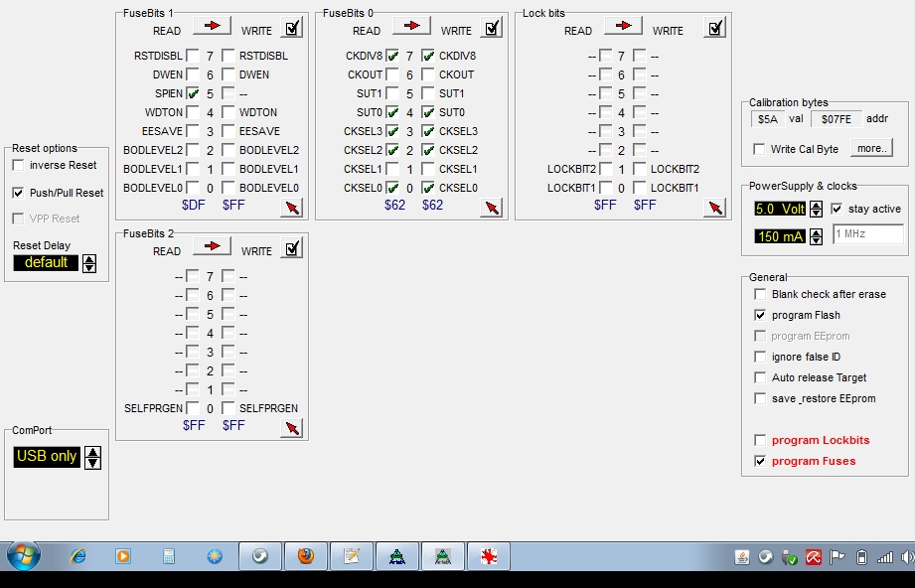915x588 pixels.
Task: Click the Windows Start button
Action: [x=23, y=555]
